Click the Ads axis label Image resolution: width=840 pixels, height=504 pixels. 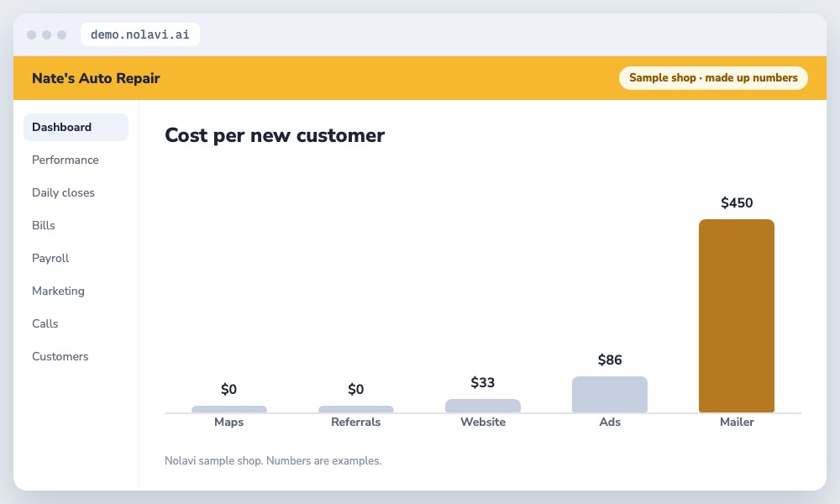610,422
